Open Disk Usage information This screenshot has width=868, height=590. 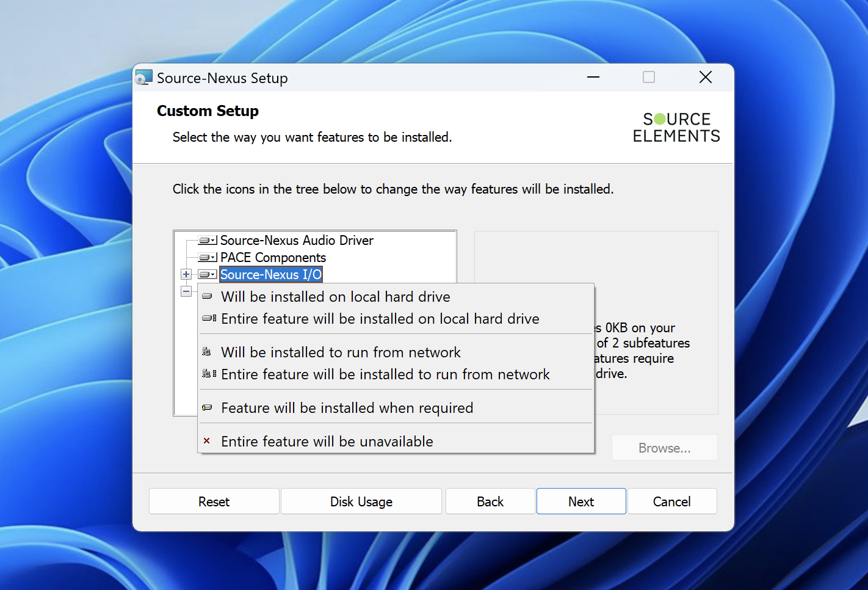[361, 501]
